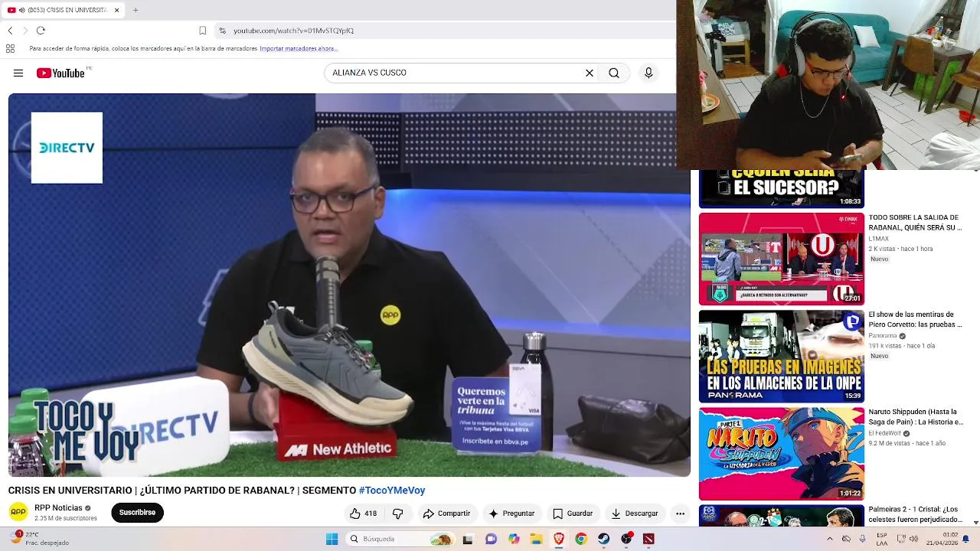Open the microphone tray icon
This screenshot has height=551, width=980.
863,539
